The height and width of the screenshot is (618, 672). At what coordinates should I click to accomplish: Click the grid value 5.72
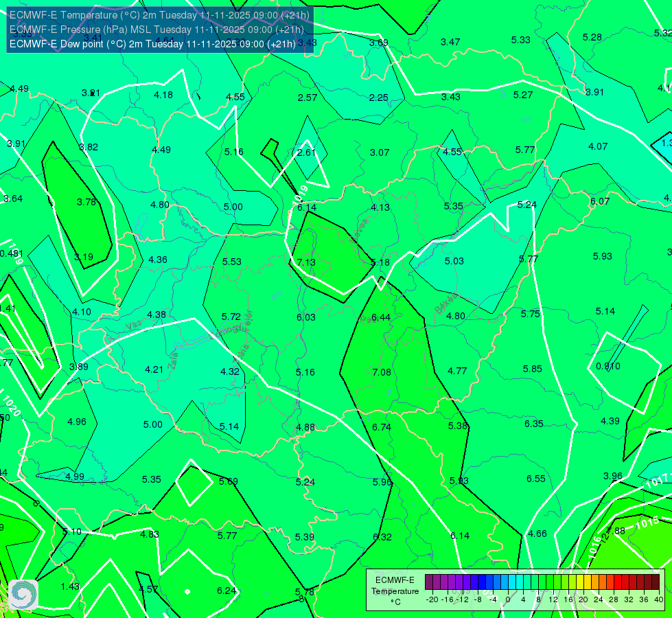(231, 317)
